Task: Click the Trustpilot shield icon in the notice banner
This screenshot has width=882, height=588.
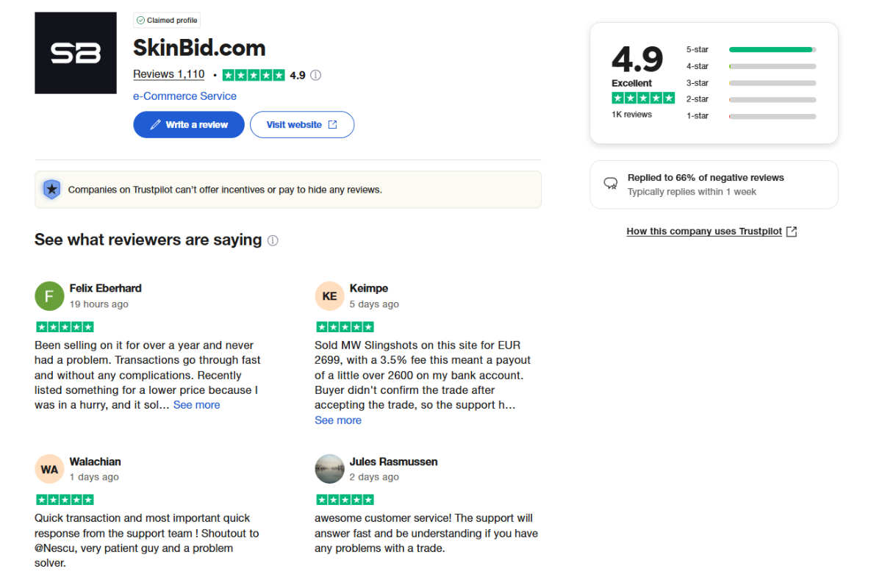Action: 51,189
